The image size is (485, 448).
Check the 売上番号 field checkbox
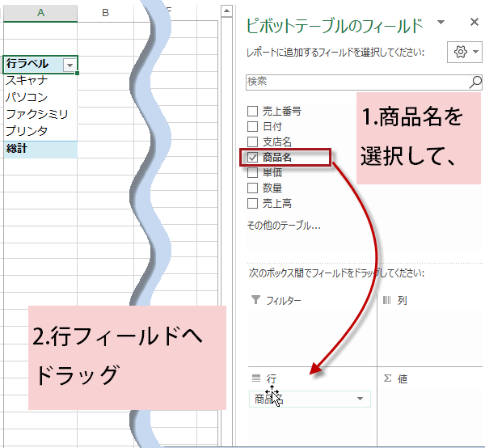point(253,112)
